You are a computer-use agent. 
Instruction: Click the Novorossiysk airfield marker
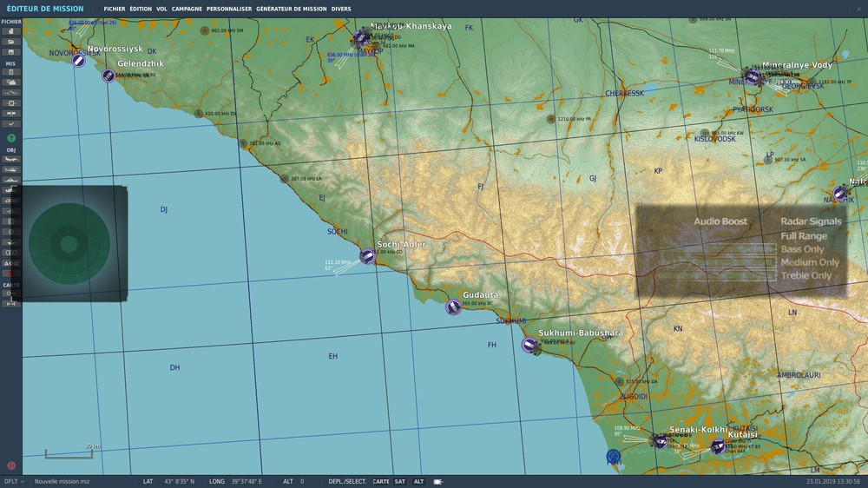point(79,61)
